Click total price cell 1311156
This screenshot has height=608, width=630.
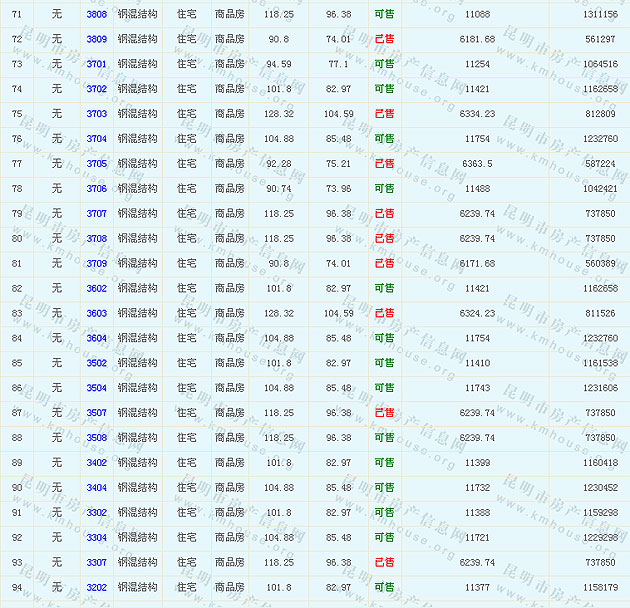pyautogui.click(x=600, y=15)
